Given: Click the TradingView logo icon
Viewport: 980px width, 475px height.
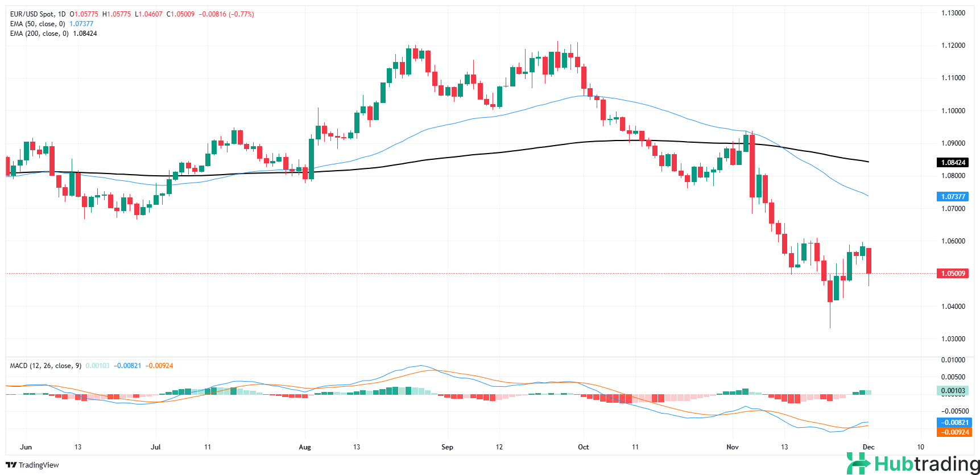Looking at the screenshot, I should pyautogui.click(x=11, y=465).
